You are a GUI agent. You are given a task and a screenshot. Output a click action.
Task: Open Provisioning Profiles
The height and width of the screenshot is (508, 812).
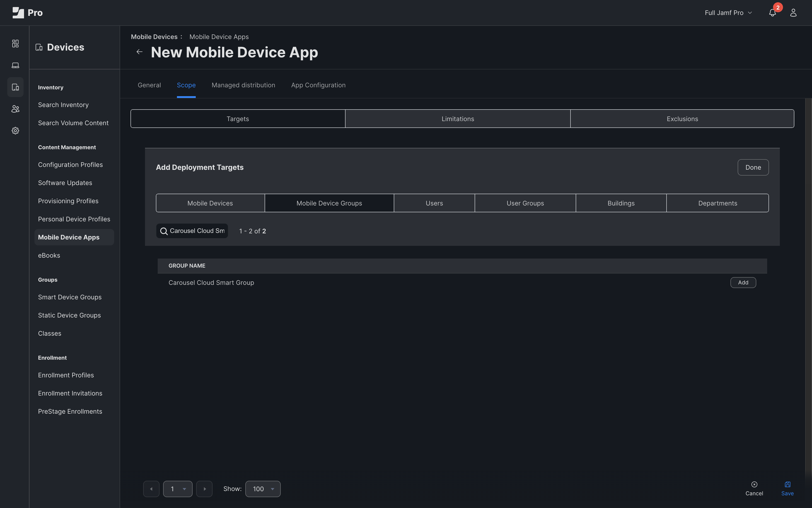coord(68,201)
